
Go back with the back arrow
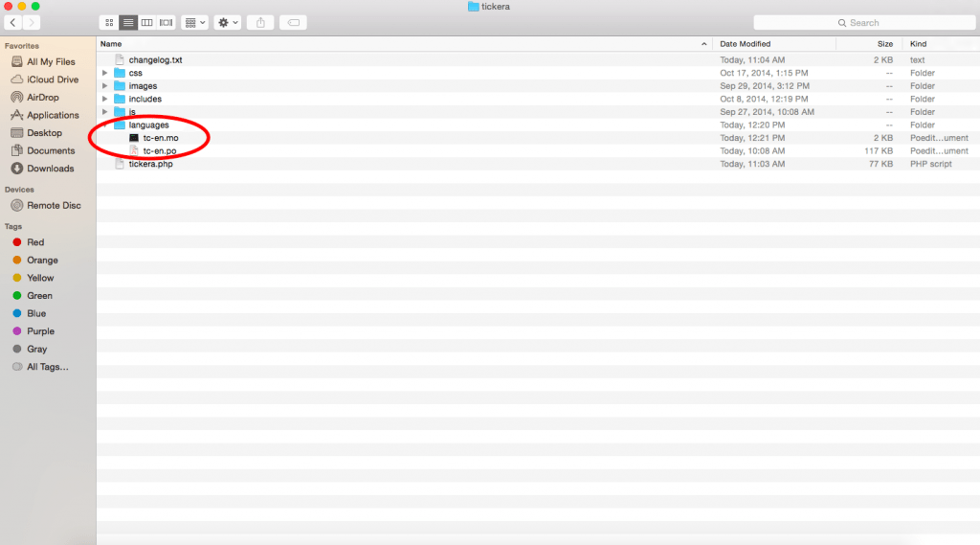click(13, 23)
